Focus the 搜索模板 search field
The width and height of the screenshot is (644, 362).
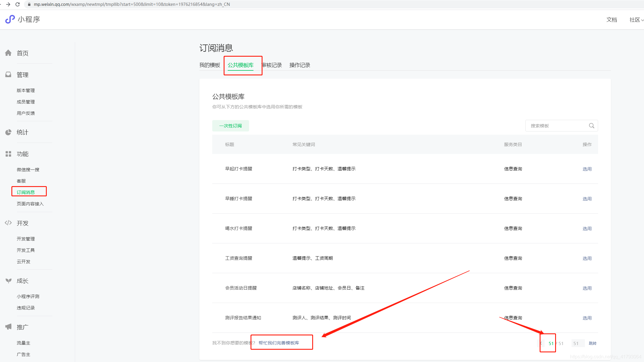(x=561, y=126)
